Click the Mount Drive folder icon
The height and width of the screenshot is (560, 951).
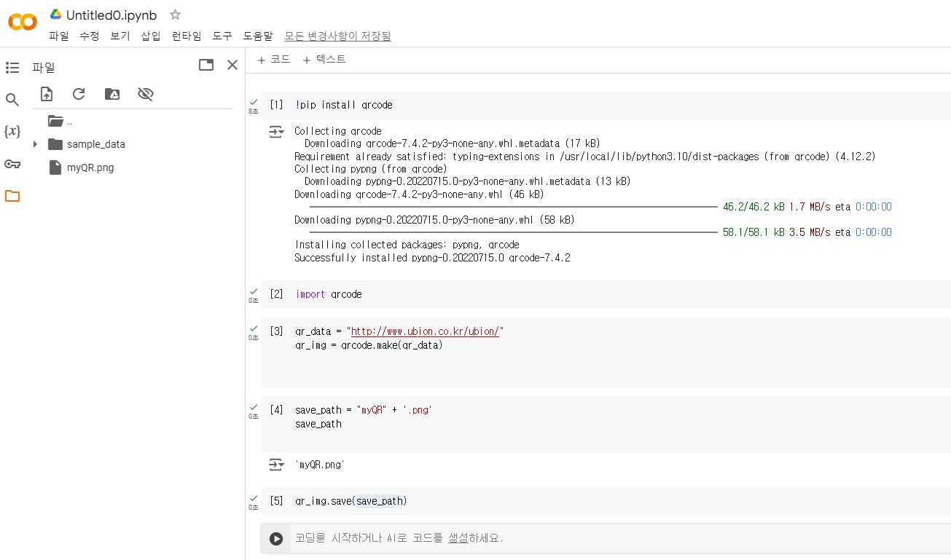(x=112, y=94)
